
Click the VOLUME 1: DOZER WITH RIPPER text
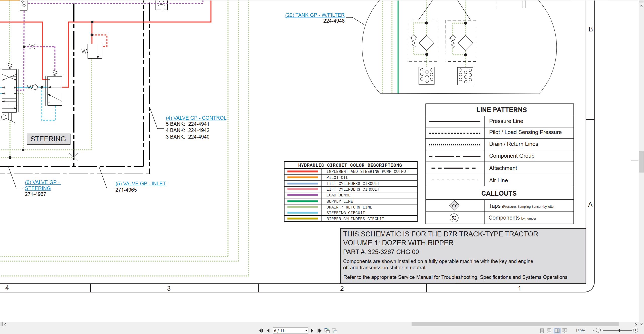[x=398, y=243]
